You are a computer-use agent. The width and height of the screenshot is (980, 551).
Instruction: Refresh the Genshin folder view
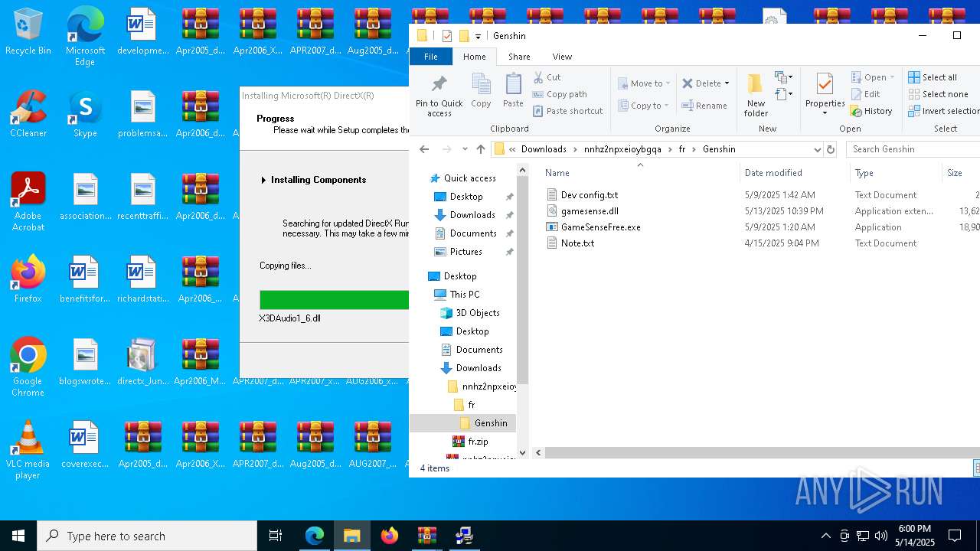click(x=831, y=149)
